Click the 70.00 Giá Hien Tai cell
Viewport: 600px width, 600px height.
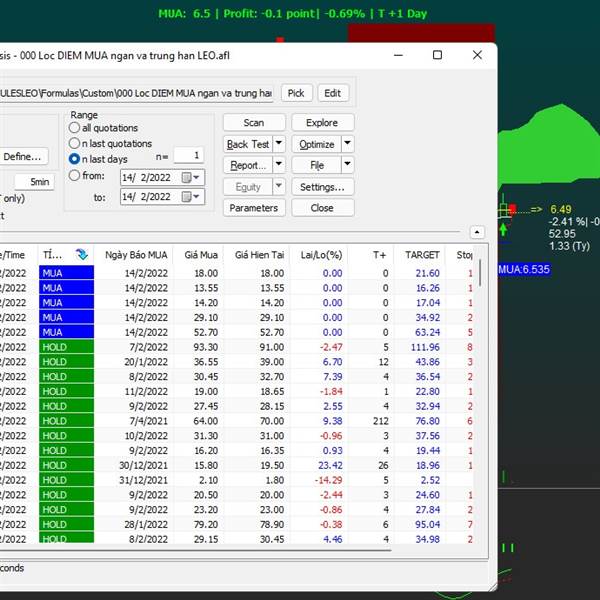272,421
